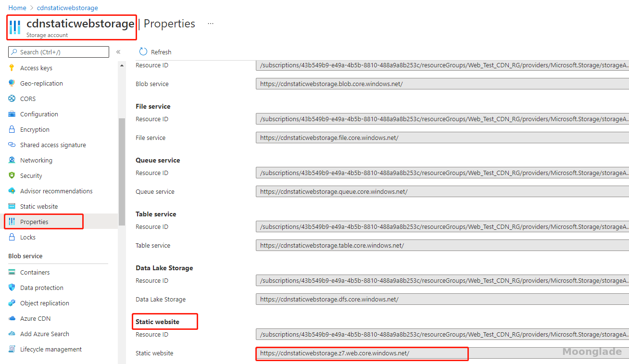
Task: Click the Data Lake Storage section heading
Action: [164, 268]
